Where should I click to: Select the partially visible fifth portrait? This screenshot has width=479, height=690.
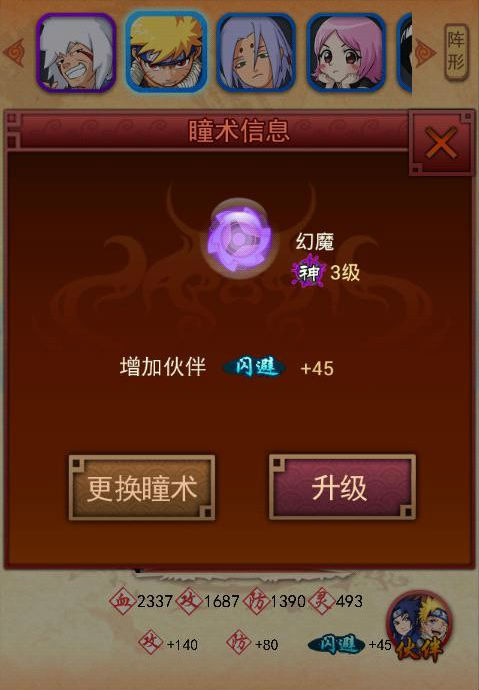[x=404, y=53]
